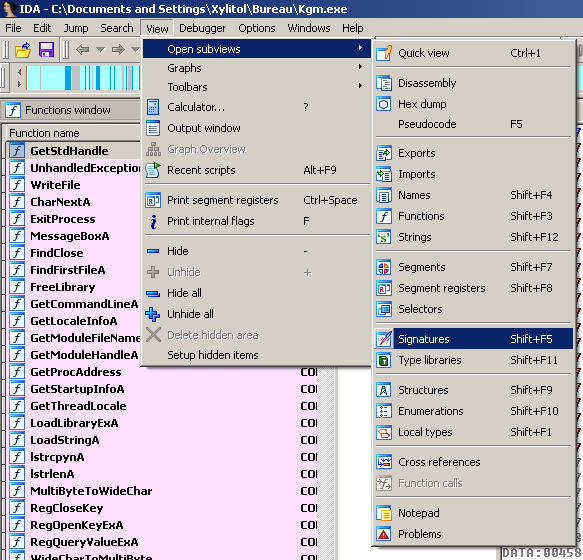This screenshot has height=560, width=583.
Task: Click the Names subview icon
Action: click(x=384, y=195)
